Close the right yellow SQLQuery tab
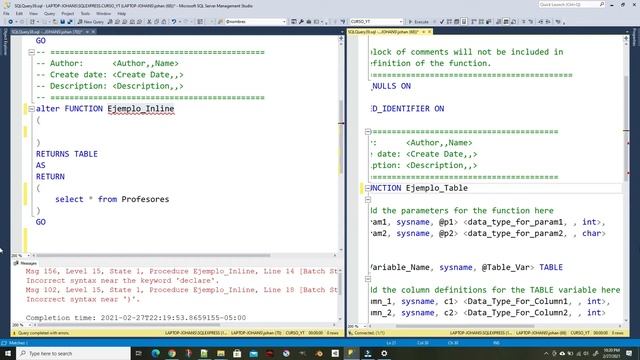Screen dimensions: 640x360 pyautogui.click(x=429, y=32)
